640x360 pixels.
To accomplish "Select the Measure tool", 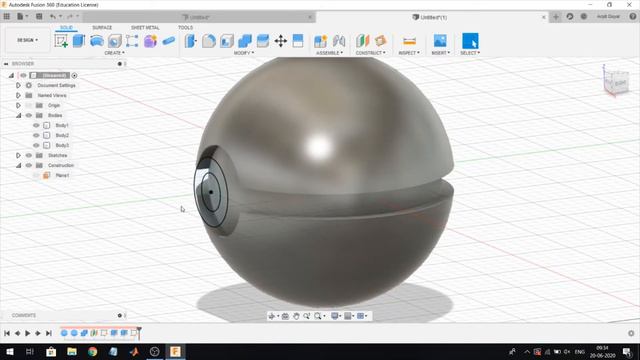I will [409, 41].
